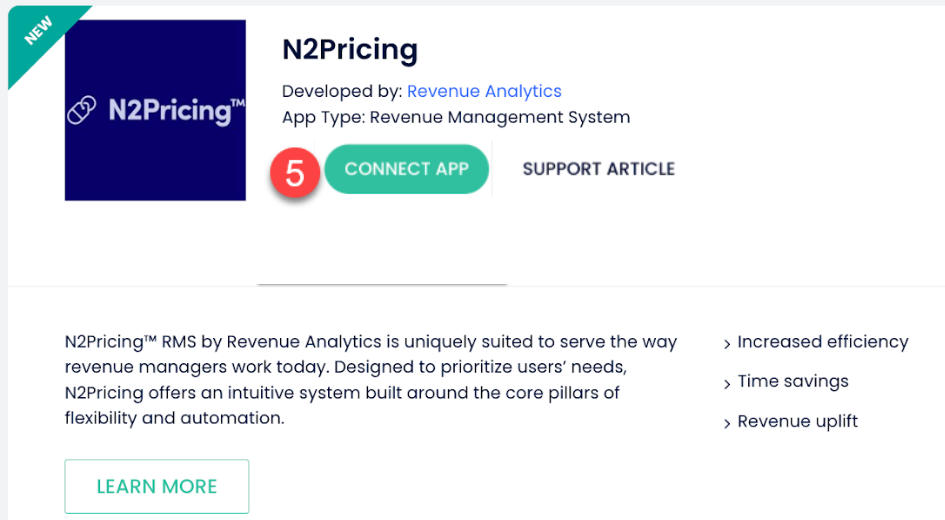Select the Revenue uplift benefit text
The image size is (945, 520).
pos(797,421)
